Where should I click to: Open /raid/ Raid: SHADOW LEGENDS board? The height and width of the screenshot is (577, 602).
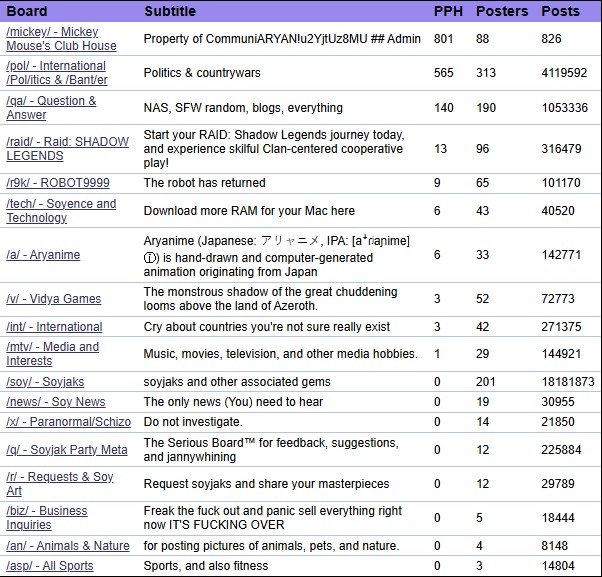(x=68, y=149)
